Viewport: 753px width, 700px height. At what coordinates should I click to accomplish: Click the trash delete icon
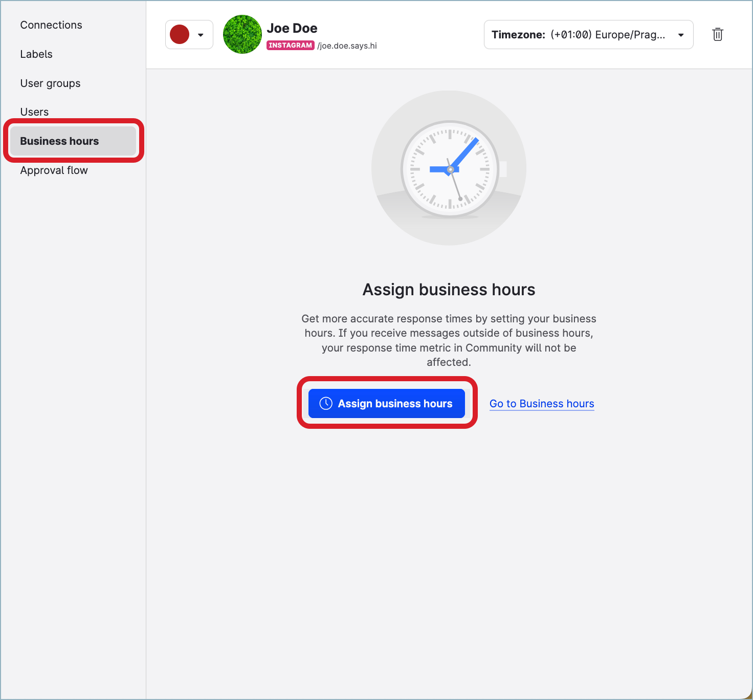pos(718,34)
